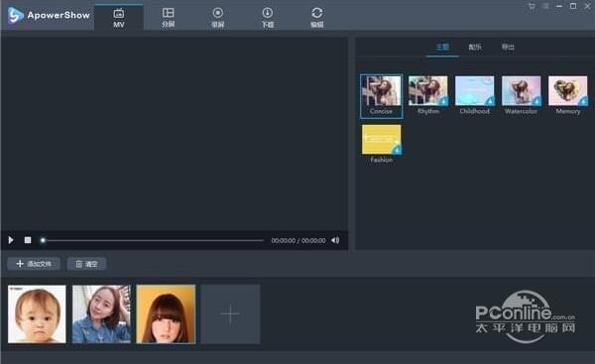
Task: Select the baby photo thumbnail
Action: pyautogui.click(x=37, y=314)
